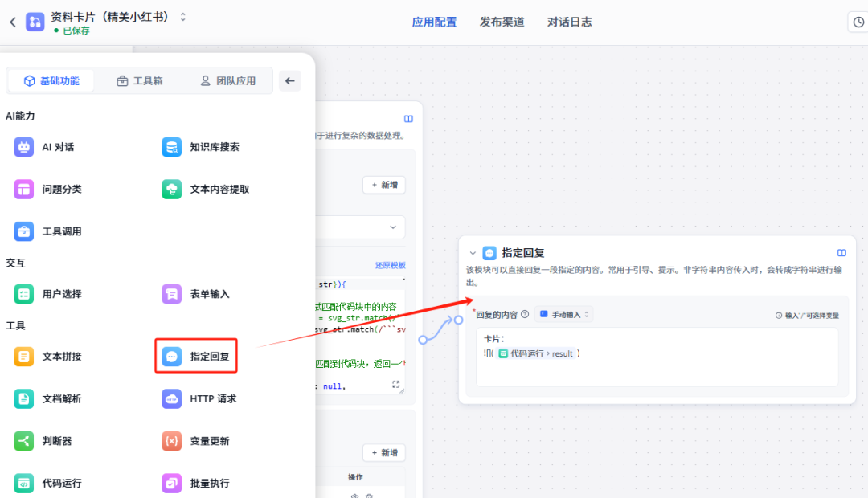Screen dimensions: 868x498
Task: Open the history clock icon at top right
Action: point(858,22)
